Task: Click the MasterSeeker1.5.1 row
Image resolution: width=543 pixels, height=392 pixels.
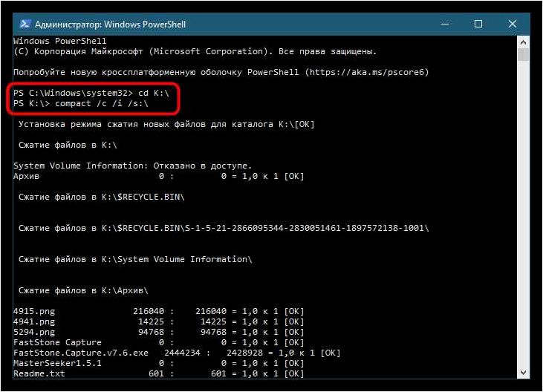Action: tap(159, 363)
